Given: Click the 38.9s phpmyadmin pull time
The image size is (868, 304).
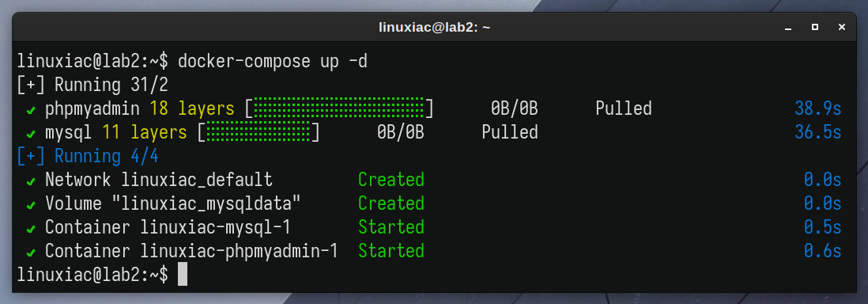Looking at the screenshot, I should [x=818, y=108].
